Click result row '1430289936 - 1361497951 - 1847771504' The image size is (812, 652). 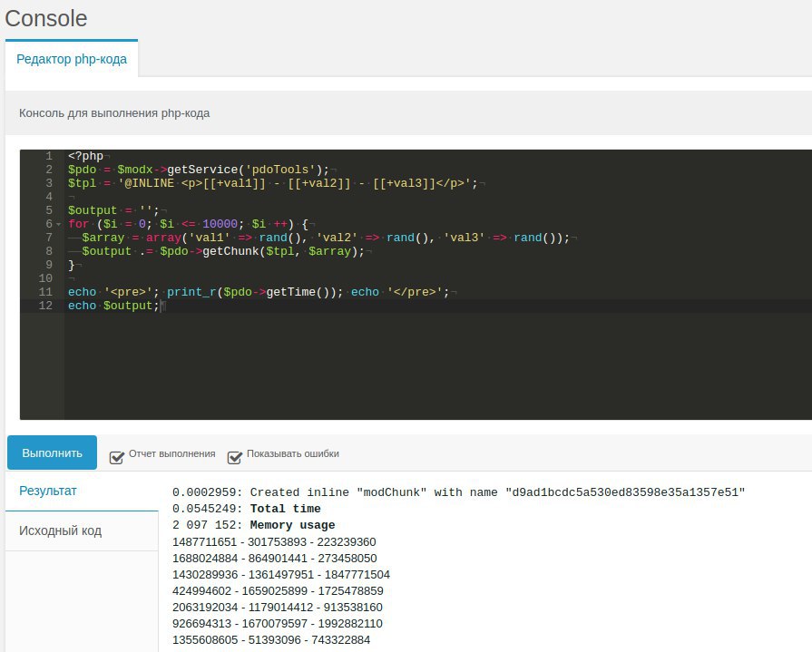pyautogui.click(x=281, y=574)
